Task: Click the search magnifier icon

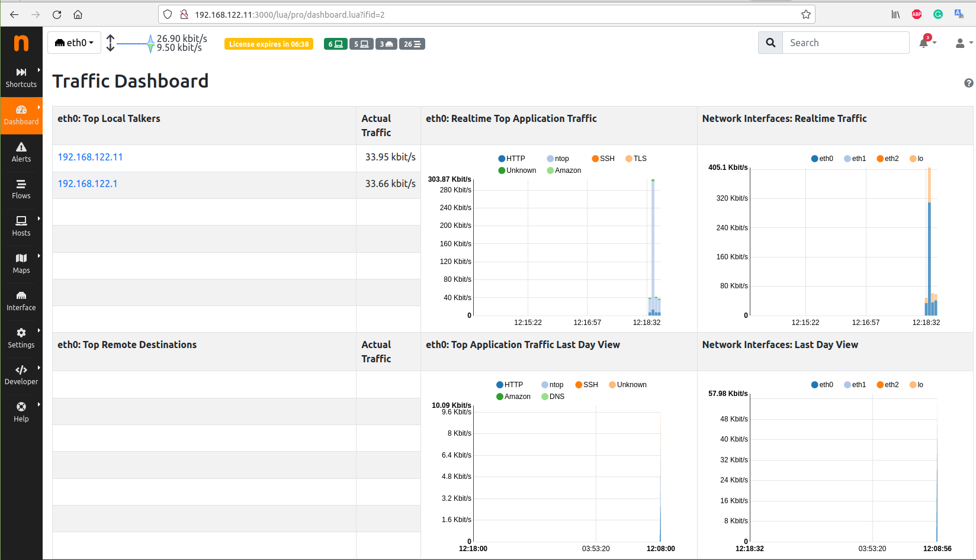Action: tap(770, 43)
